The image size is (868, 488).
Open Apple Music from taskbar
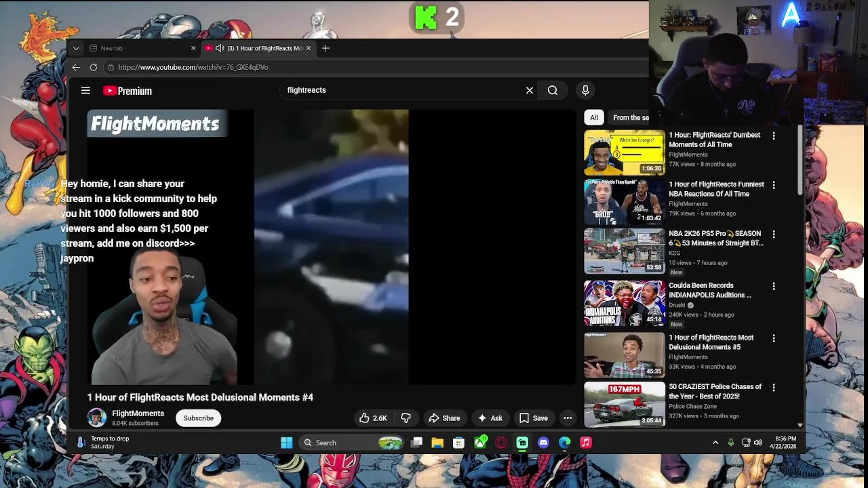(586, 443)
